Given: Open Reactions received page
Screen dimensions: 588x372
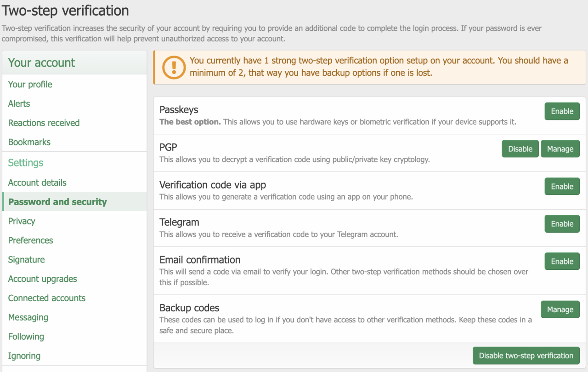Looking at the screenshot, I should click(x=44, y=123).
